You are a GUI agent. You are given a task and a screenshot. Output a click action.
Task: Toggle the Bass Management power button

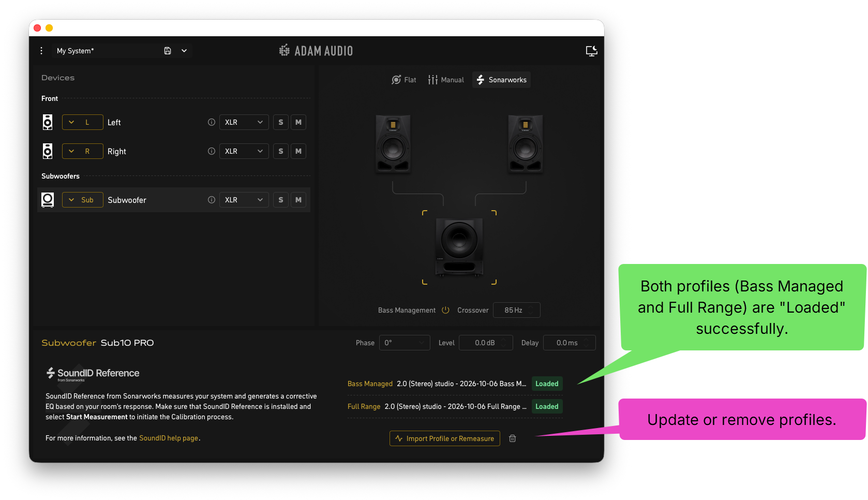445,310
